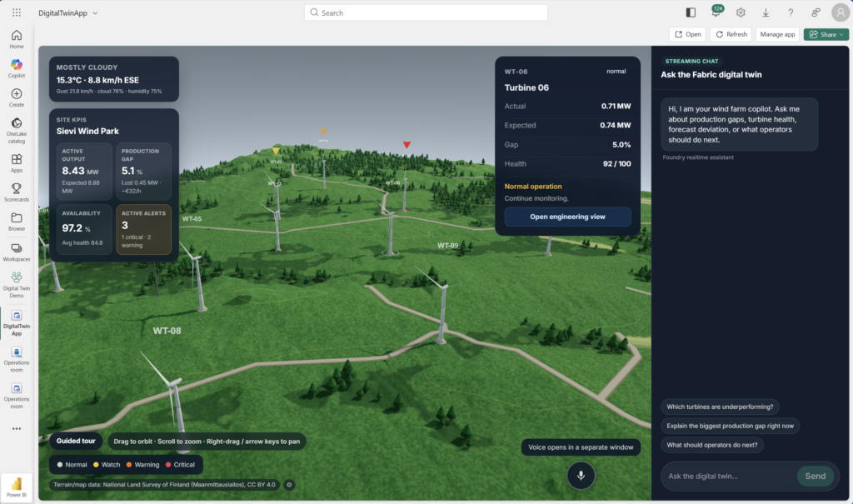Click the Active Alerts KPI card
The image size is (853, 504).
(143, 229)
